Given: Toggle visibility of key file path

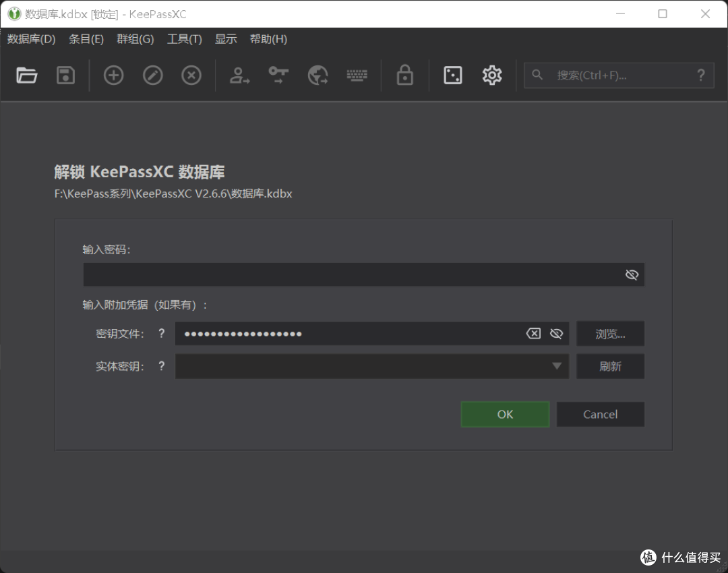Looking at the screenshot, I should pyautogui.click(x=555, y=333).
